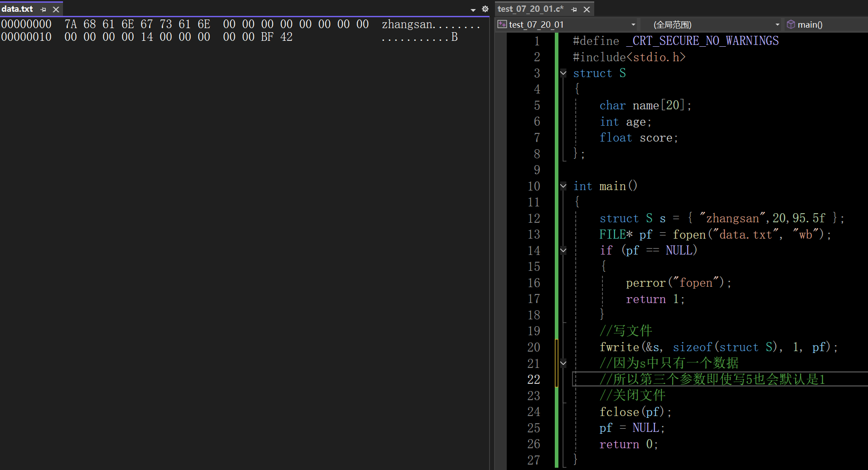
Task: Close the data.txt tab
Action: 56,9
